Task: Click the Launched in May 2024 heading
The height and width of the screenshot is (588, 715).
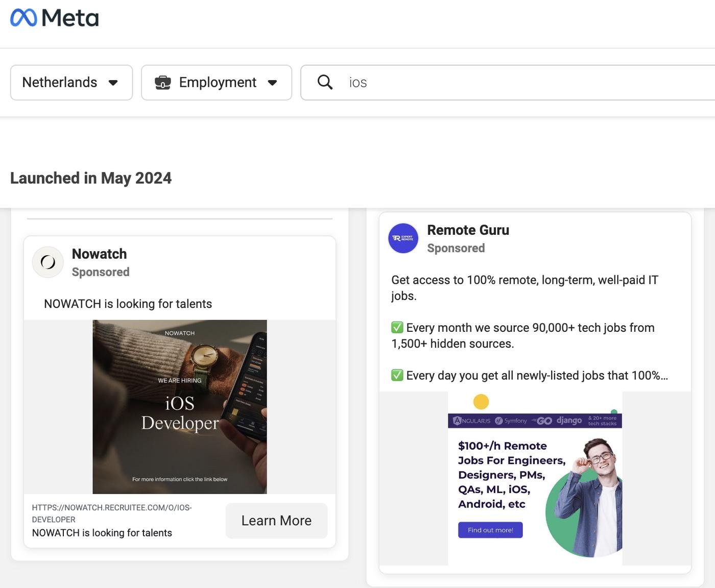Action: pyautogui.click(x=91, y=178)
